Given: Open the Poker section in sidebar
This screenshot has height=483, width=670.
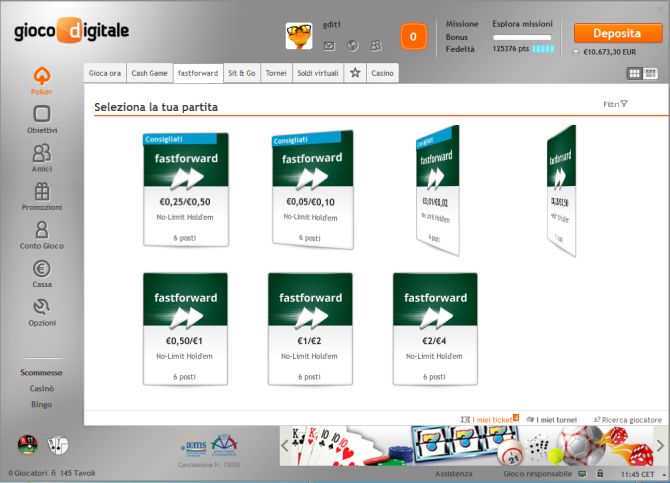Looking at the screenshot, I should [x=41, y=81].
